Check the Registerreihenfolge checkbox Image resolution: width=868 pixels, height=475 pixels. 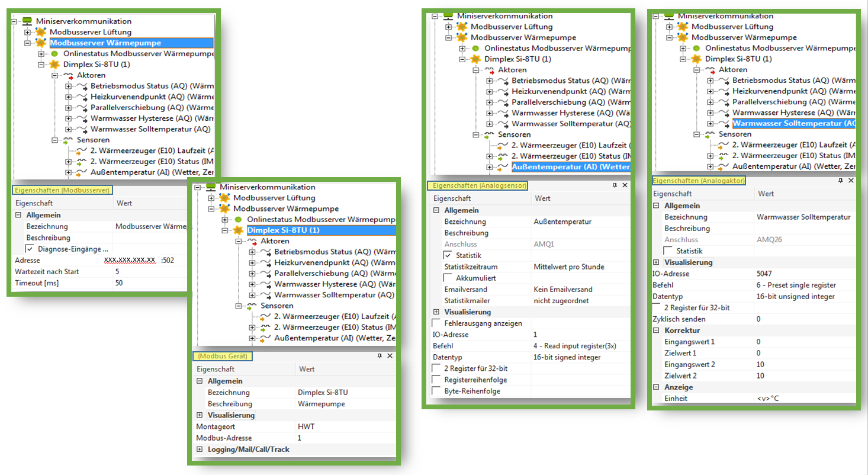point(436,380)
